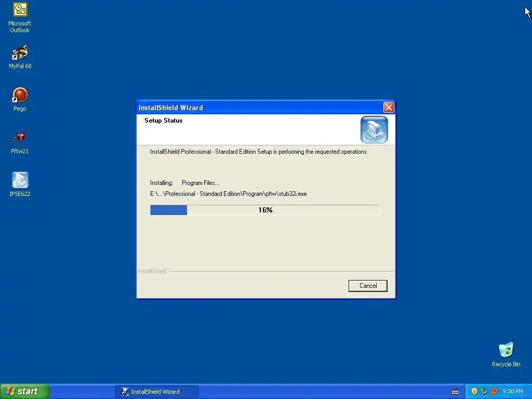Click the safely remove hardware tray icon
The width and height of the screenshot is (532, 399).
pyautogui.click(x=484, y=391)
